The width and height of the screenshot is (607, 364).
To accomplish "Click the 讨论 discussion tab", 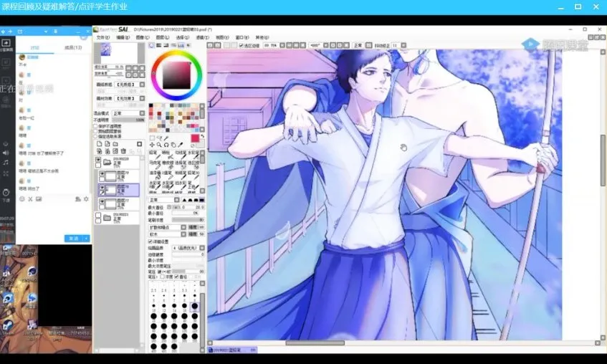I will click(x=34, y=47).
